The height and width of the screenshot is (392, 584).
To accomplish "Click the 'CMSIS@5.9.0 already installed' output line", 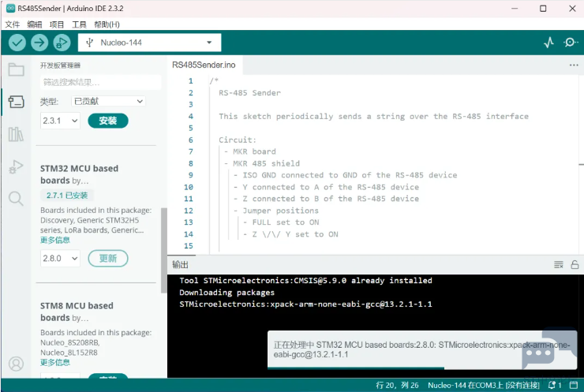I will click(x=305, y=280).
